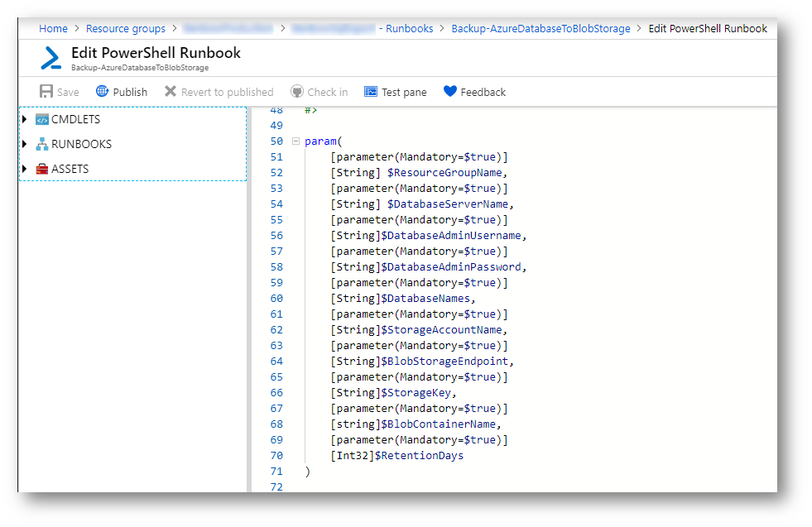Click the Check in GitHub icon

point(296,92)
